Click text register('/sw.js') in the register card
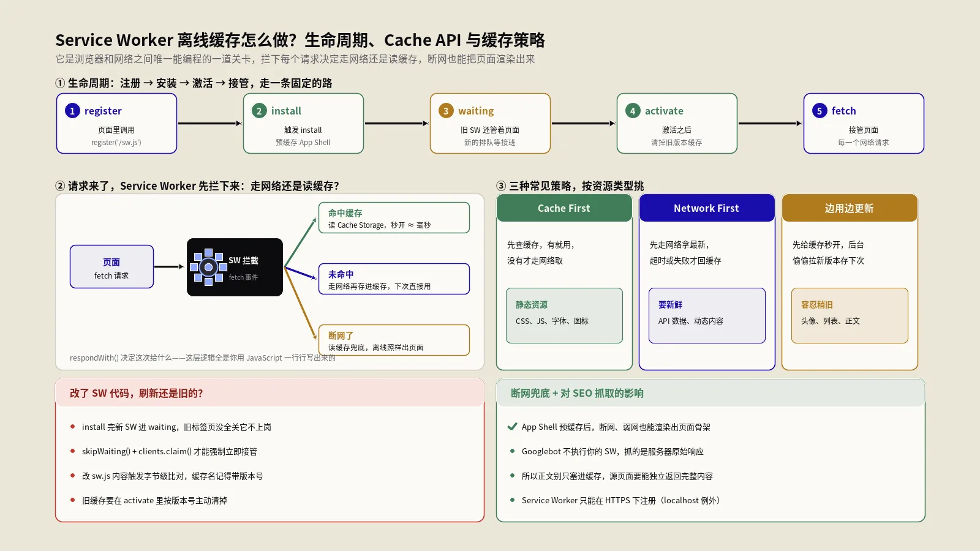The width and height of the screenshot is (980, 551). click(116, 143)
